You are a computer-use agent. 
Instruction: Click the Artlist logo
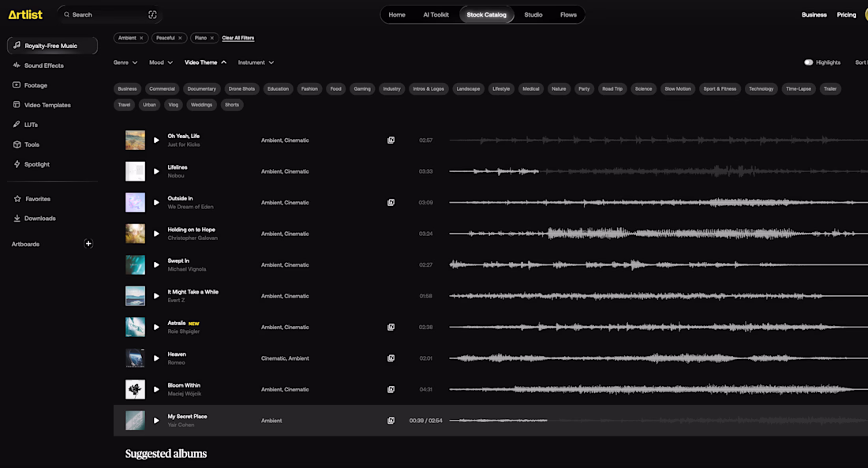(x=25, y=15)
